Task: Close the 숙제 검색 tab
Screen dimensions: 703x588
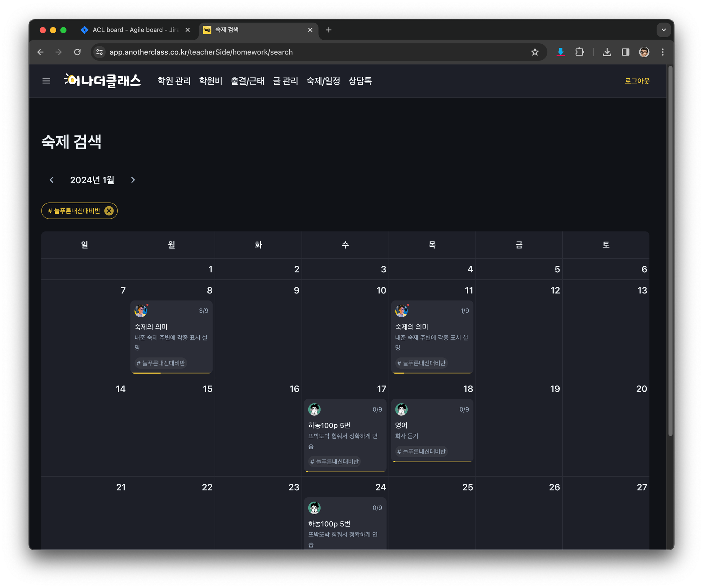Action: point(310,30)
